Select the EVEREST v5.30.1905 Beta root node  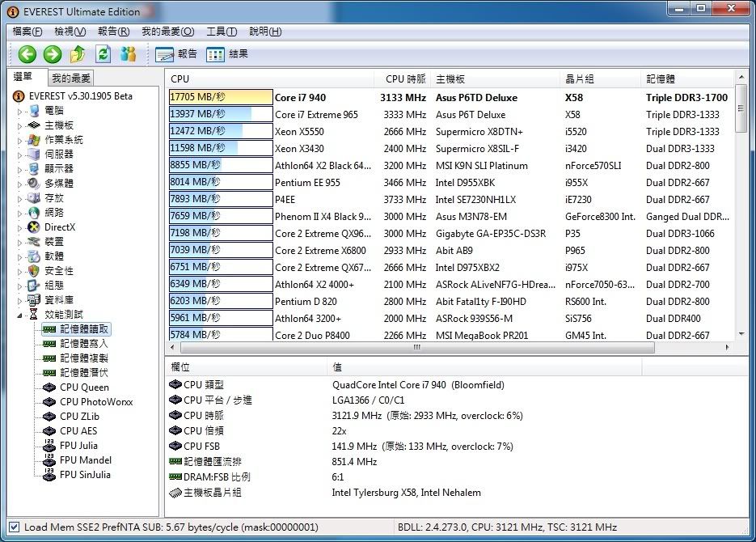tap(81, 96)
